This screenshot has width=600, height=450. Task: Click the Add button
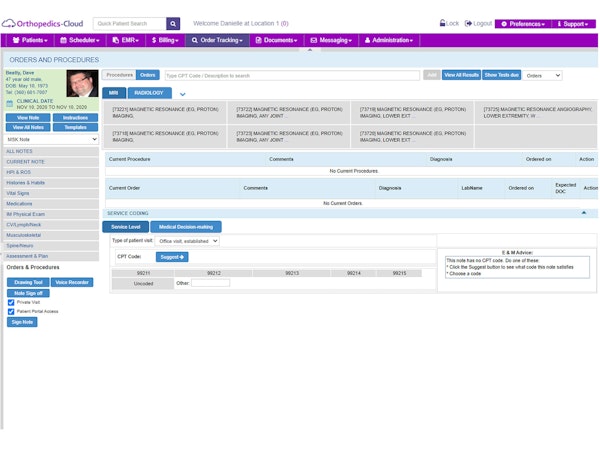coord(432,75)
